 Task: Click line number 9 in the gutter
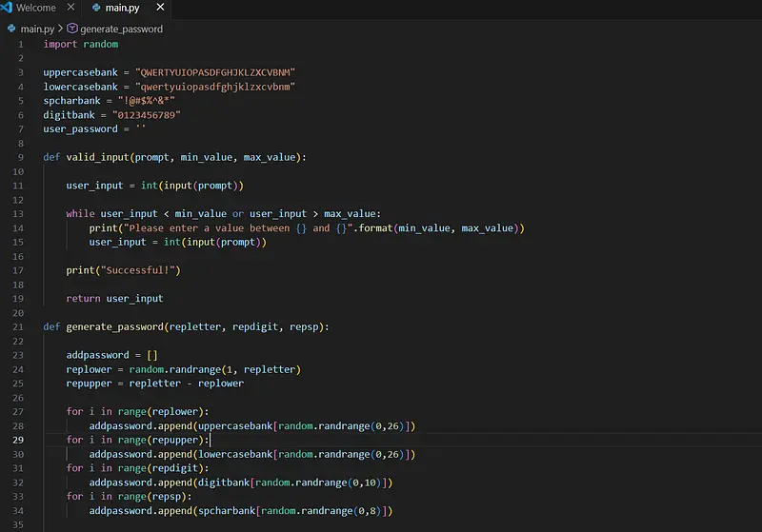click(20, 156)
